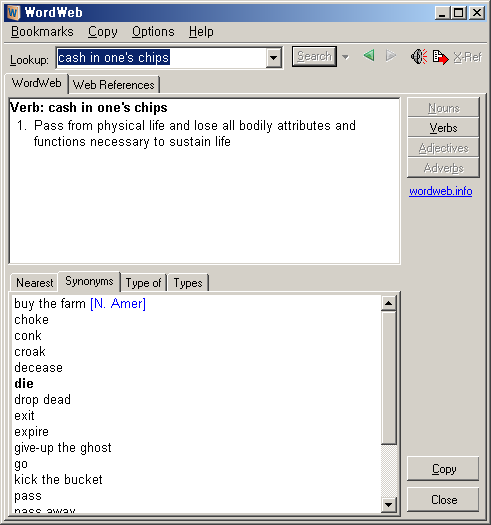Viewport: 491px width, 525px height.
Task: Select bold synonym 'die'
Action: point(24,384)
